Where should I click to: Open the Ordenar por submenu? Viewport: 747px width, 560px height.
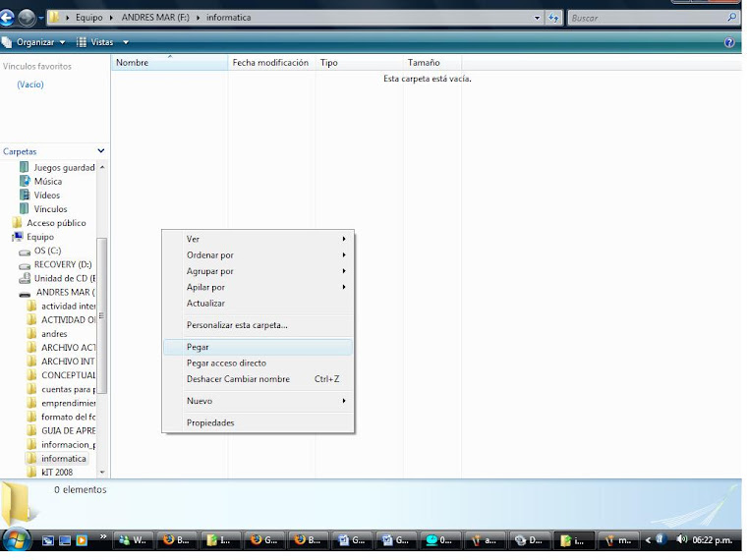point(258,255)
